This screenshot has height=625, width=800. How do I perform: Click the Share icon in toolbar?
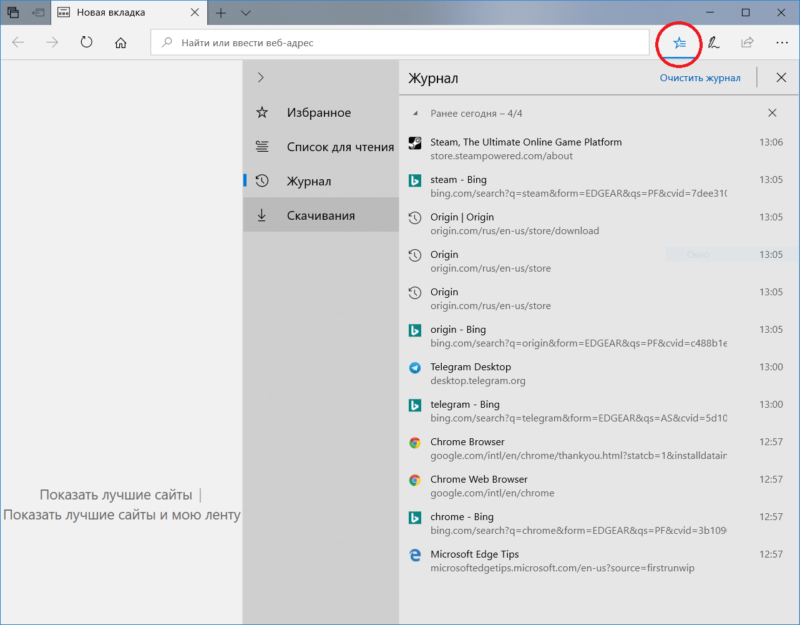747,43
